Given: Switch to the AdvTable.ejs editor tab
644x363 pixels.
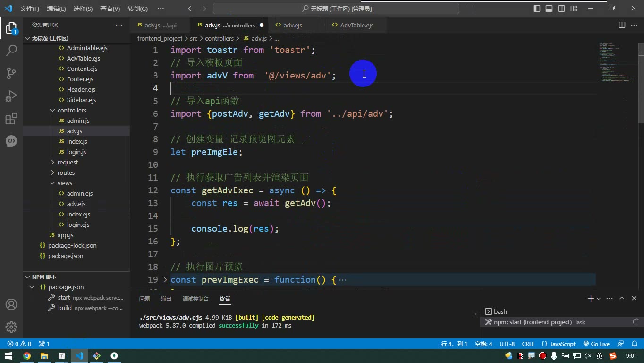Looking at the screenshot, I should (356, 25).
